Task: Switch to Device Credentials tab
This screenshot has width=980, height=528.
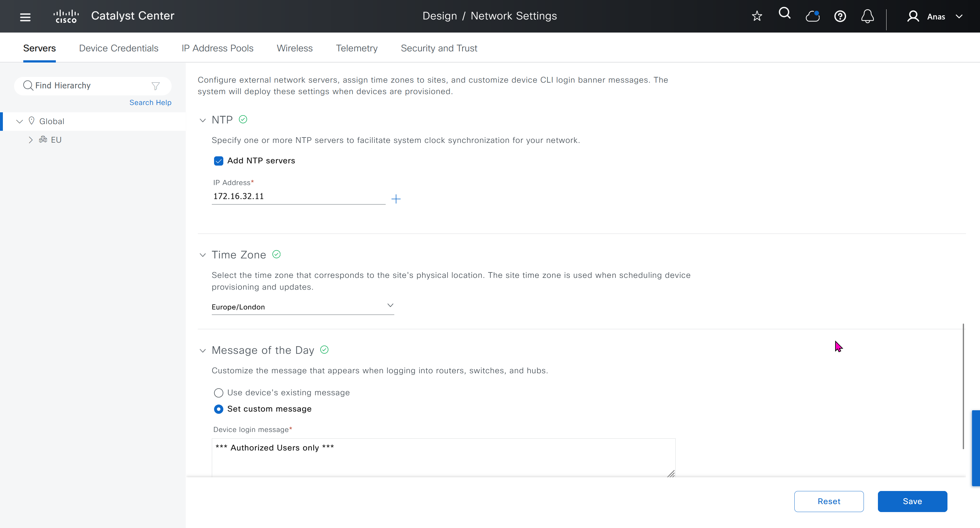Action: click(118, 48)
